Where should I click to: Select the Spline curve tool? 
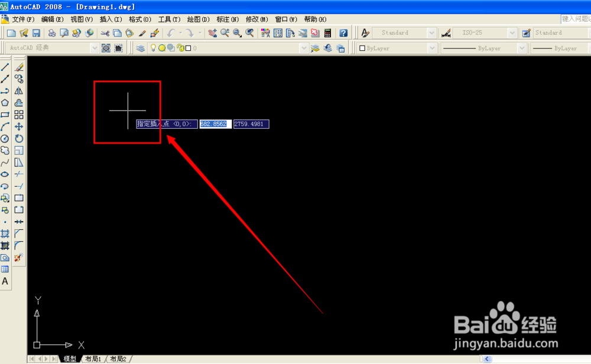tap(5, 162)
